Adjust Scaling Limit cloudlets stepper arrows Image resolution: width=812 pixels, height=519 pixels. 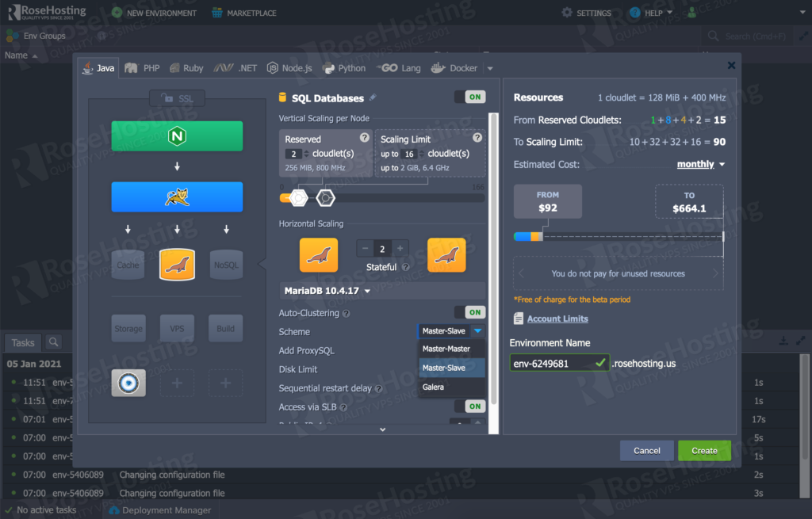422,154
